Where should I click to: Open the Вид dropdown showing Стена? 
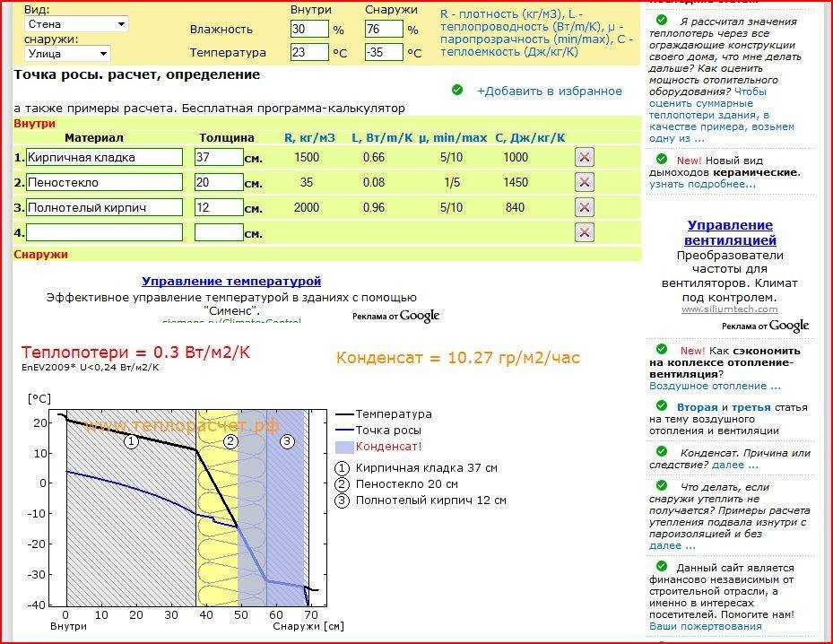pos(76,24)
